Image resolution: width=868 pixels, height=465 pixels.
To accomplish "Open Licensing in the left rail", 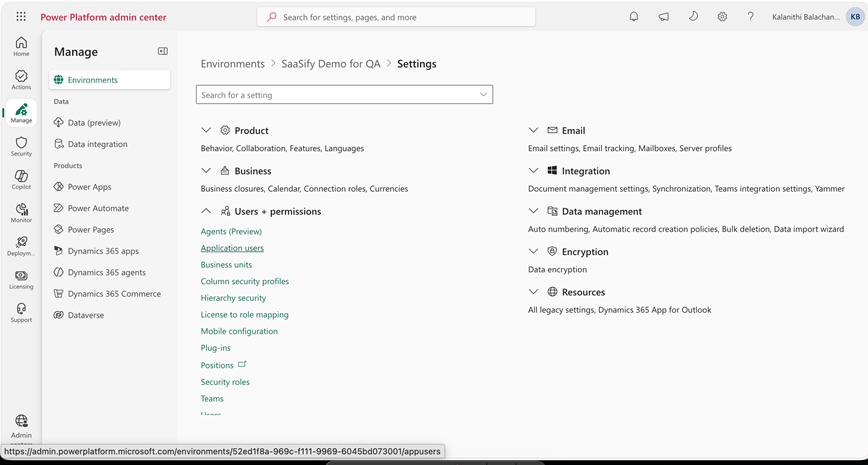I will pos(21,280).
